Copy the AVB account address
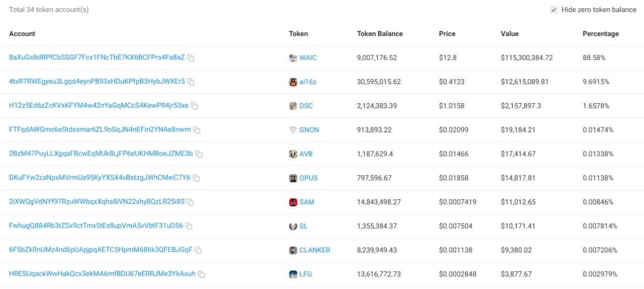This screenshot has width=644, height=289. tap(199, 154)
